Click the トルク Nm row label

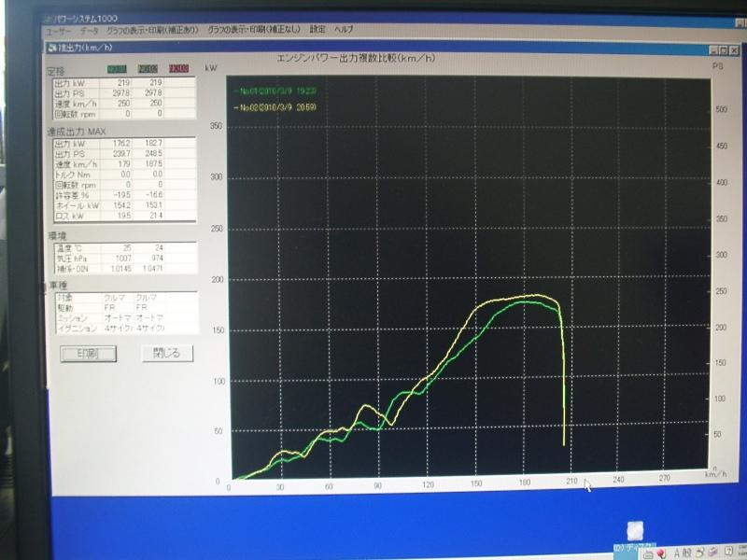point(73,175)
